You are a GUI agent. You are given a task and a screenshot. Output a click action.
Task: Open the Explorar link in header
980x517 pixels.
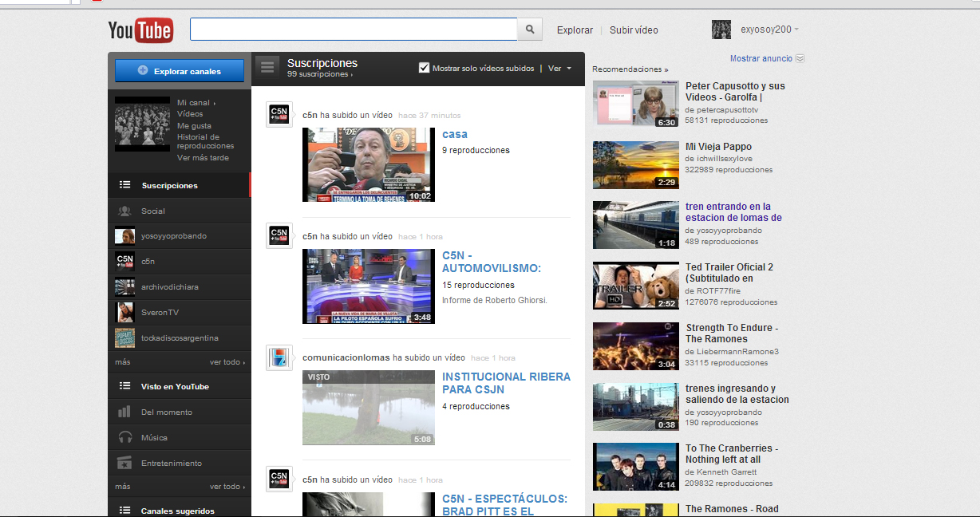(575, 30)
